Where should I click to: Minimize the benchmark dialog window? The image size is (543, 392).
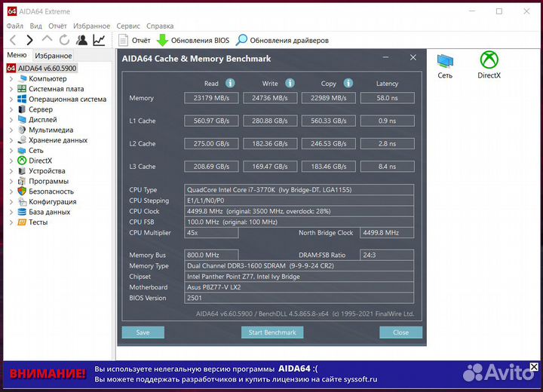(385, 57)
